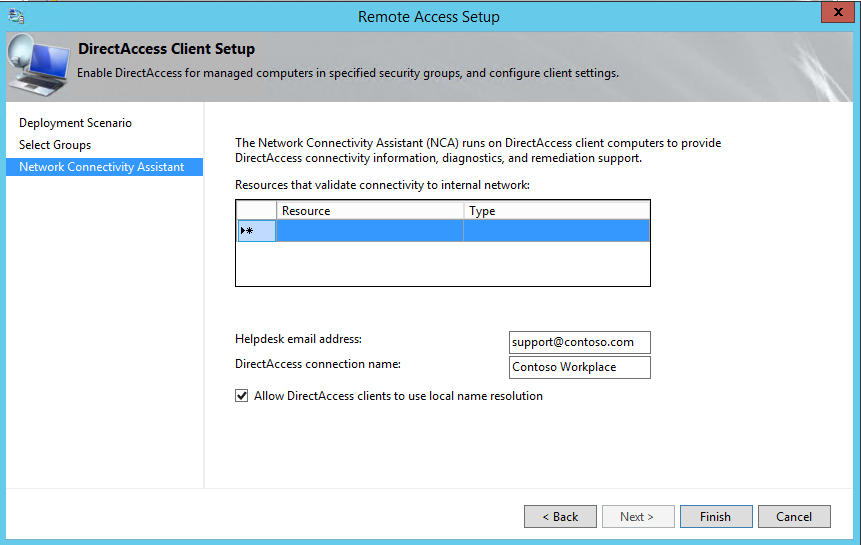Click the 'Helpdesk email address:' label

298,339
